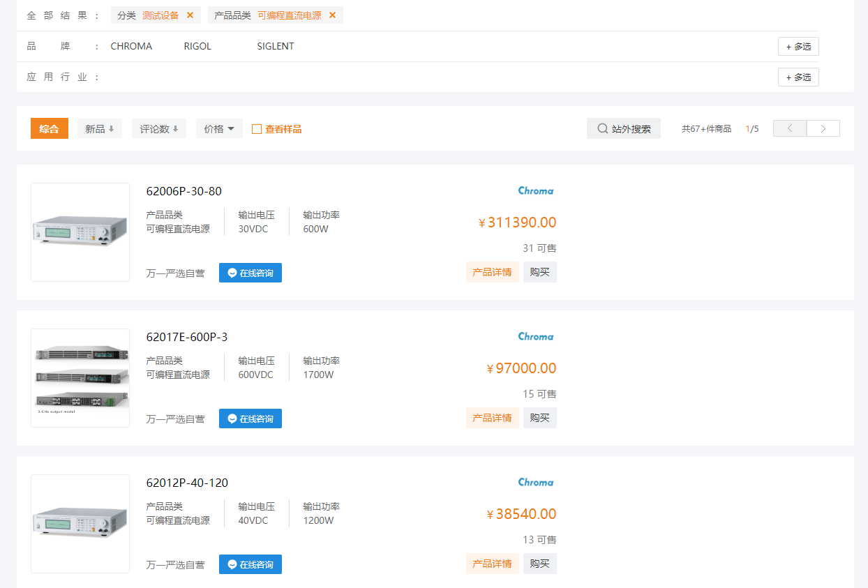868x588 pixels.
Task: Click the 40VDC output voltage value
Action: click(253, 520)
